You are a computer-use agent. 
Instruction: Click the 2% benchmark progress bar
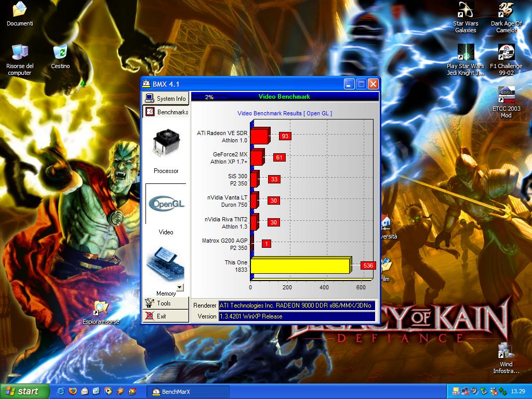pos(209,97)
